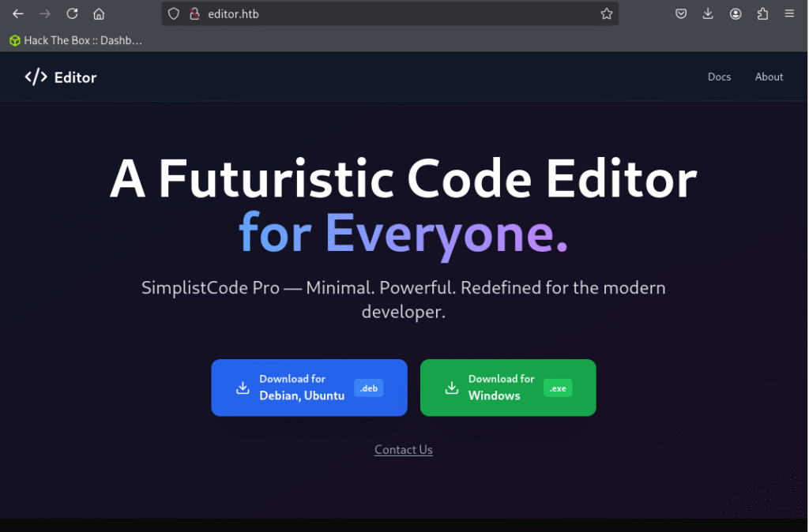
Task: Click the .exe badge
Action: coord(558,388)
